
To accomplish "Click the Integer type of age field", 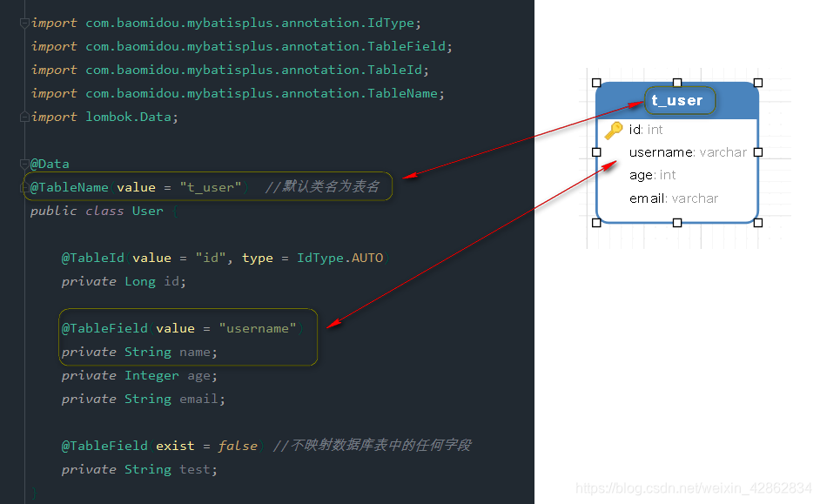I will [151, 375].
